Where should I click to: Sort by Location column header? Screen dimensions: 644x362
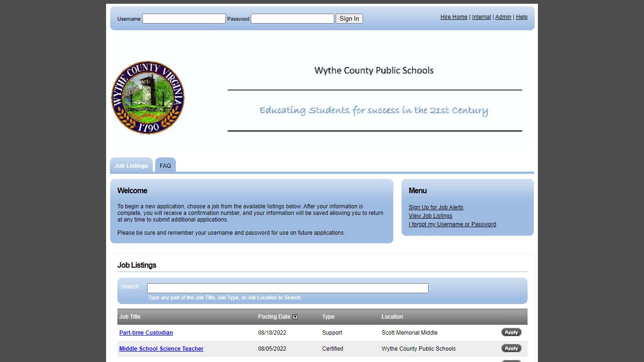(392, 317)
